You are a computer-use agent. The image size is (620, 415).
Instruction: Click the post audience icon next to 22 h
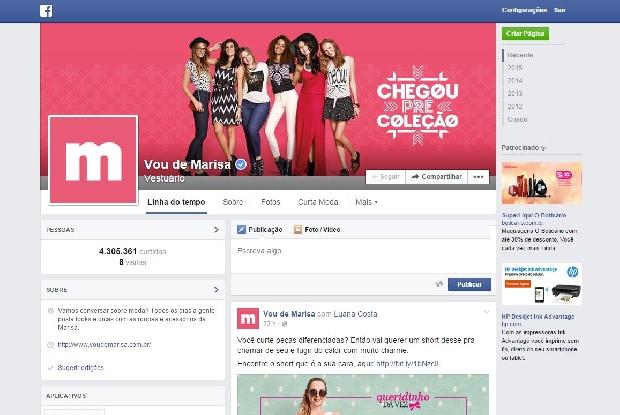(x=284, y=324)
